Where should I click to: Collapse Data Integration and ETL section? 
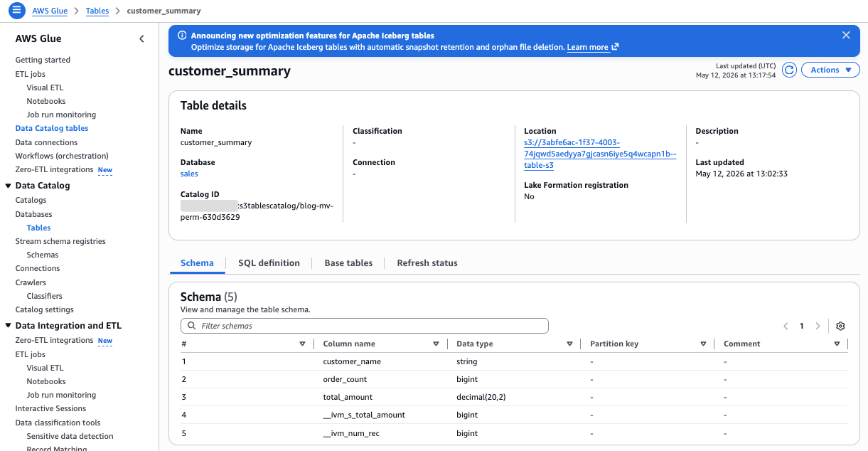[x=8, y=326]
